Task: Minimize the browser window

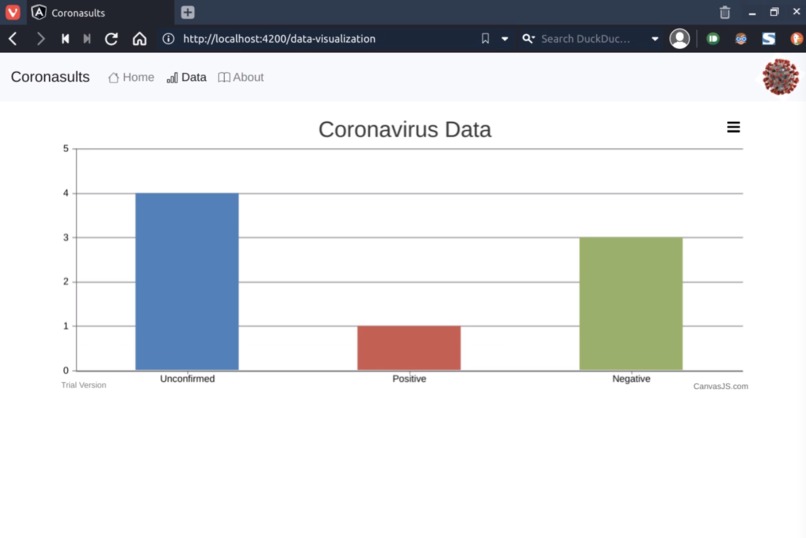Action: 752,12
